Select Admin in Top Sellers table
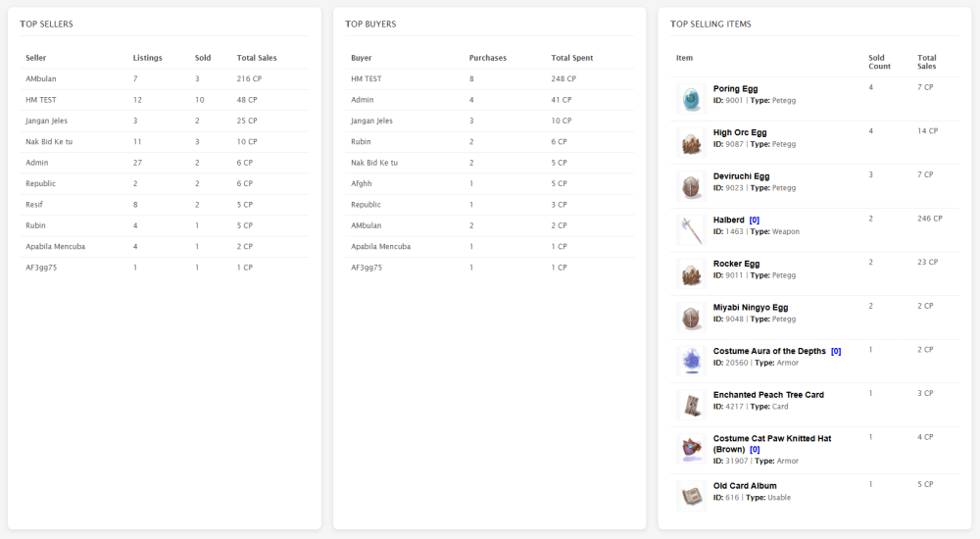This screenshot has height=539, width=980. pos(37,163)
